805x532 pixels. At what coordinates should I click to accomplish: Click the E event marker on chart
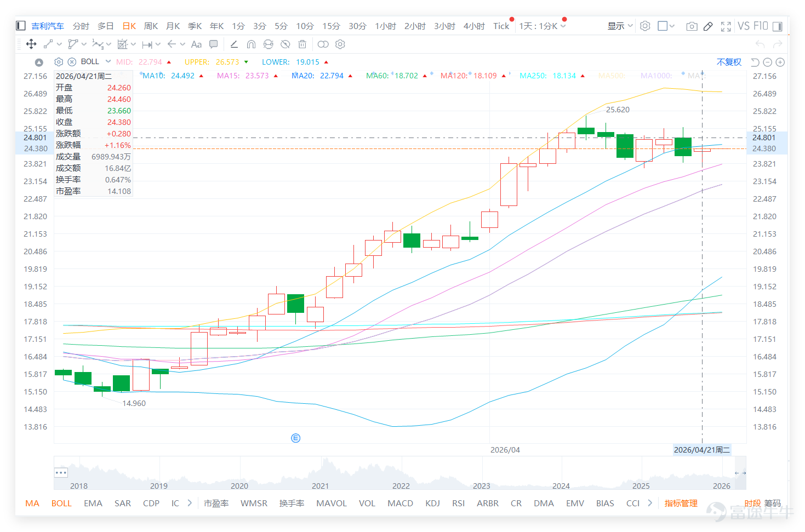coord(296,438)
